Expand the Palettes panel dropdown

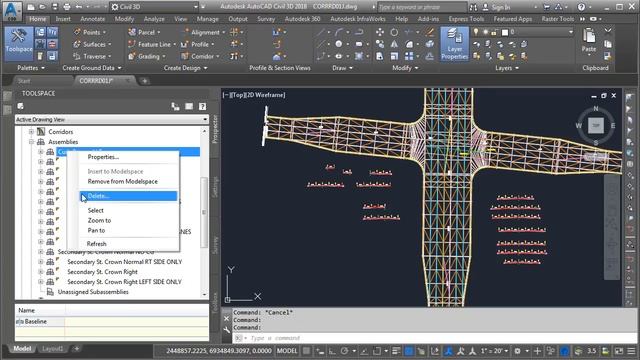(31, 68)
